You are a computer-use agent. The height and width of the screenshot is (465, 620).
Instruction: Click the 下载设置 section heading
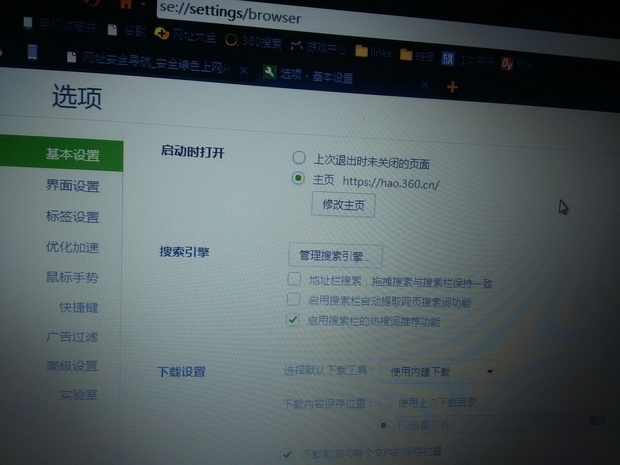[181, 372]
